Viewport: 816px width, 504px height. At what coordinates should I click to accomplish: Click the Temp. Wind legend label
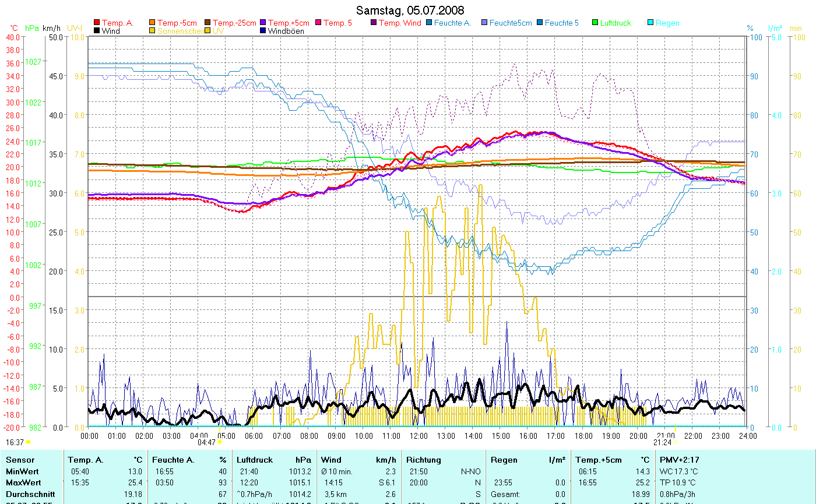coord(399,23)
